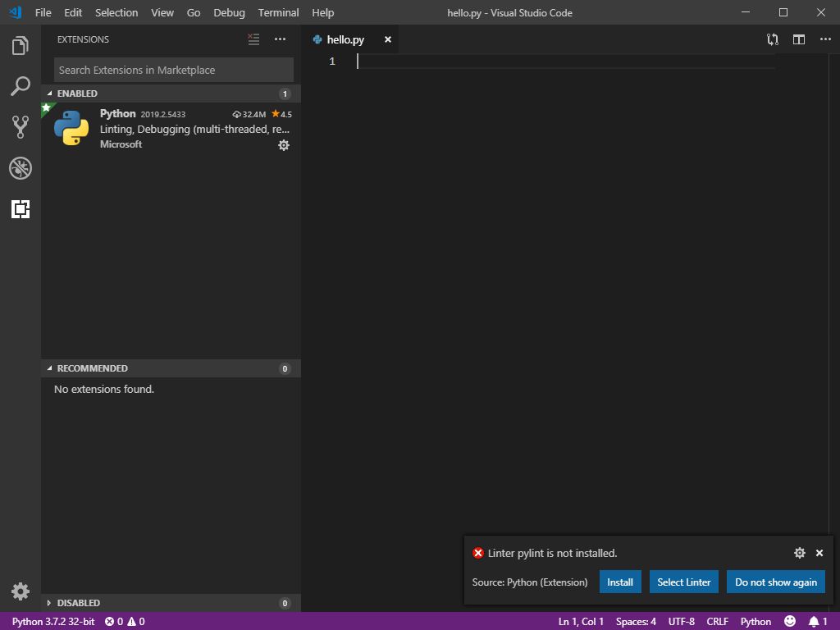
Task: Install pylint from the notification
Action: pyautogui.click(x=620, y=582)
